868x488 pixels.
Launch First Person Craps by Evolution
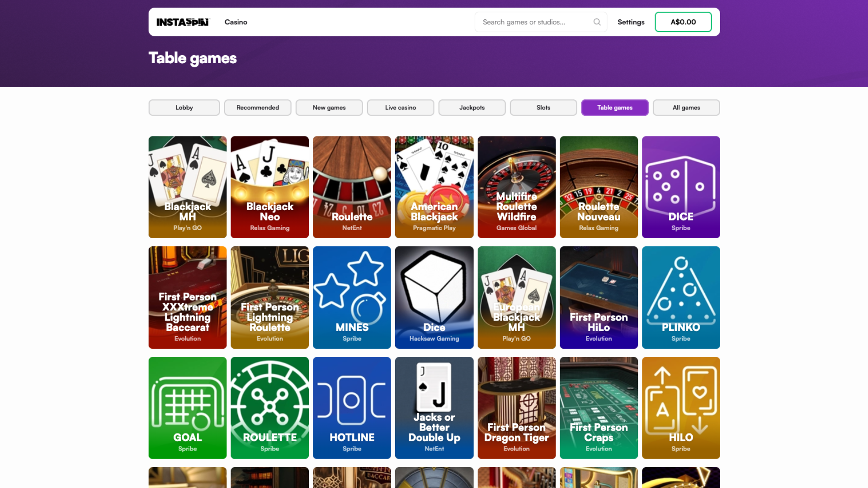click(x=599, y=408)
